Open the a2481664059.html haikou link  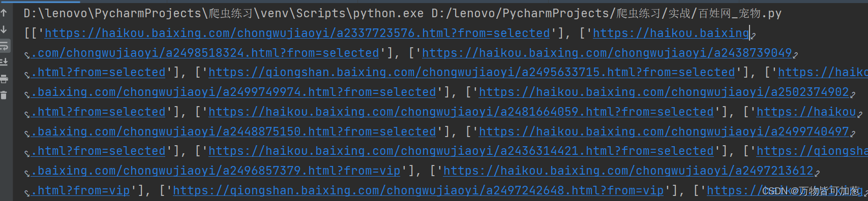tap(461, 112)
